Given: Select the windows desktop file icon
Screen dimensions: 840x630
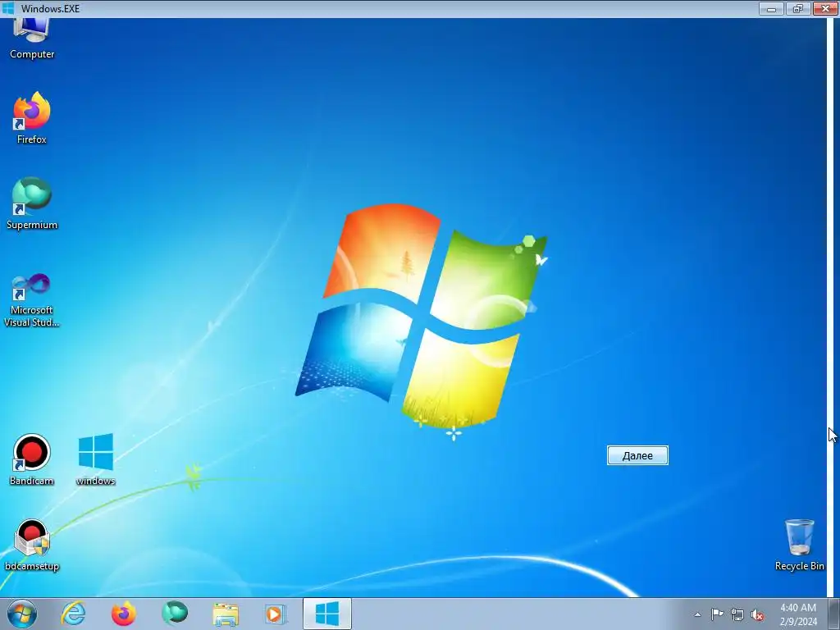Looking at the screenshot, I should (x=95, y=459).
